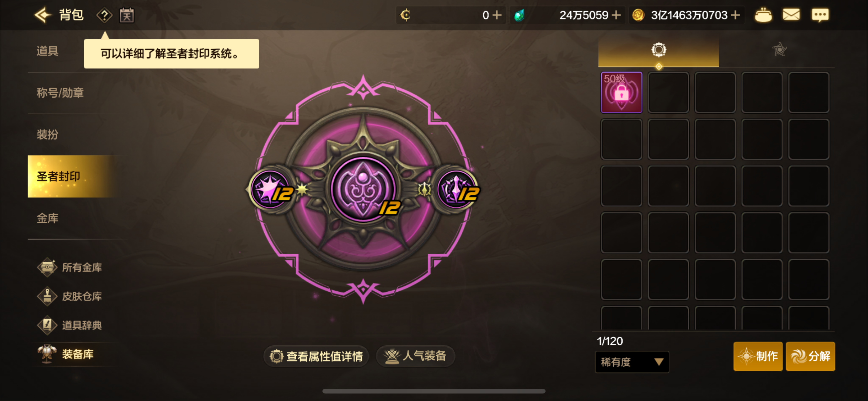Add green gem currency with the plus button

point(616,15)
